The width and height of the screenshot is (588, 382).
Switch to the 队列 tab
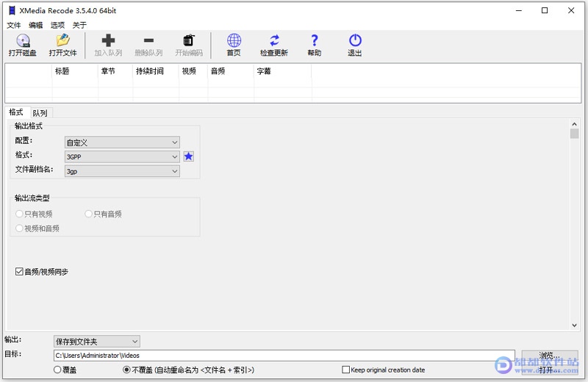tap(40, 113)
